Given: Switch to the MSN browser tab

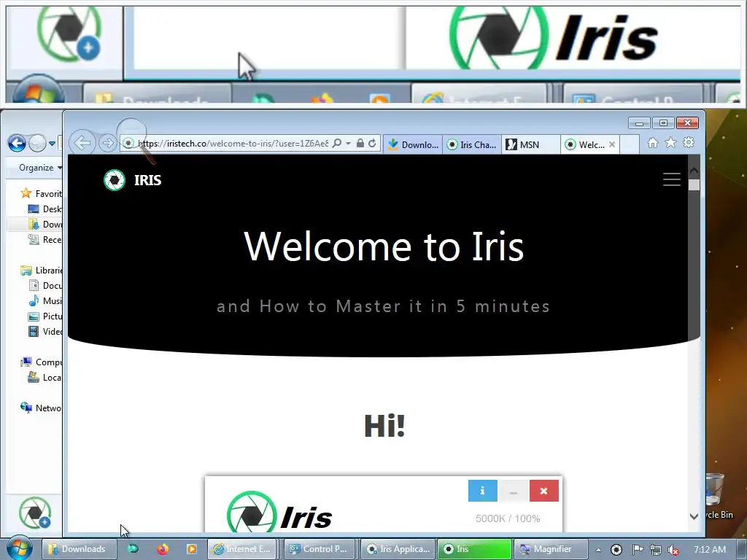Looking at the screenshot, I should [531, 144].
